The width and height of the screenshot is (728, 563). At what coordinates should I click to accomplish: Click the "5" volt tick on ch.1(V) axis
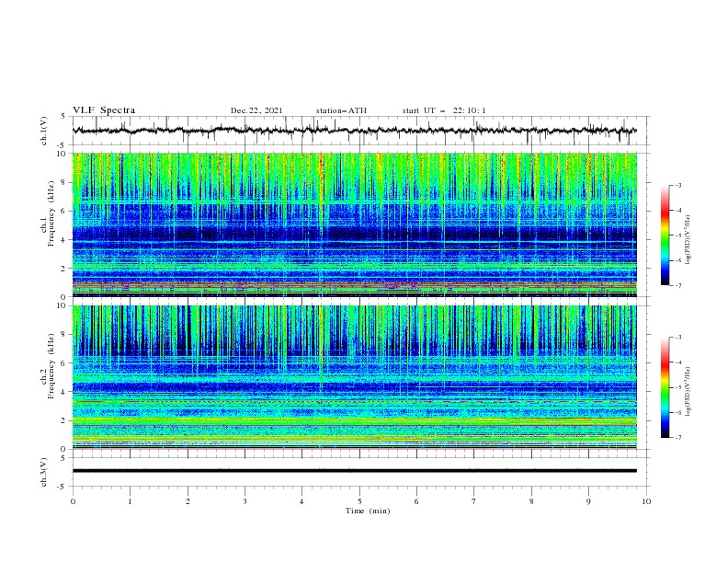click(x=63, y=117)
